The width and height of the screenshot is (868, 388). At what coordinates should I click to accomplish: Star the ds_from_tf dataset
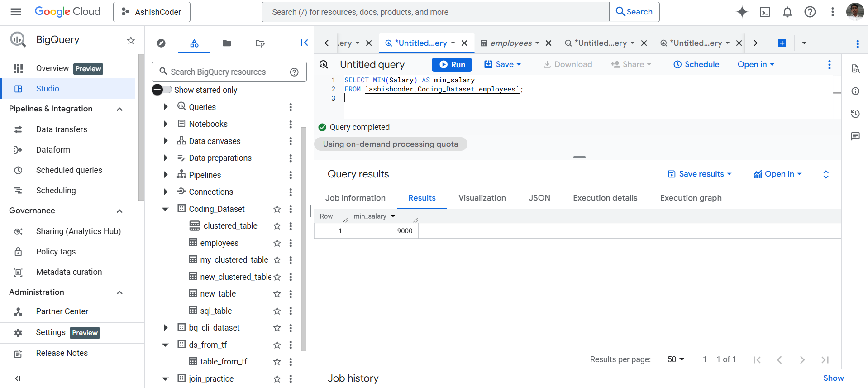pyautogui.click(x=277, y=345)
